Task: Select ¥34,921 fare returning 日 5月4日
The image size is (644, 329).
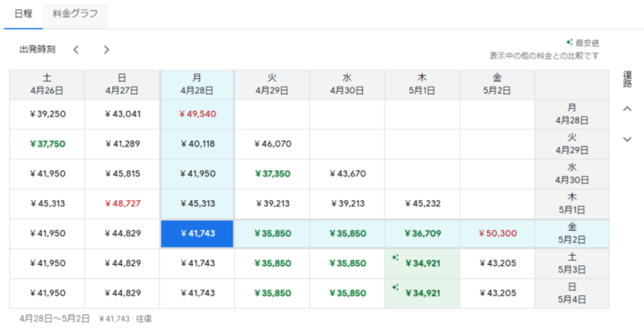Action: (x=422, y=294)
